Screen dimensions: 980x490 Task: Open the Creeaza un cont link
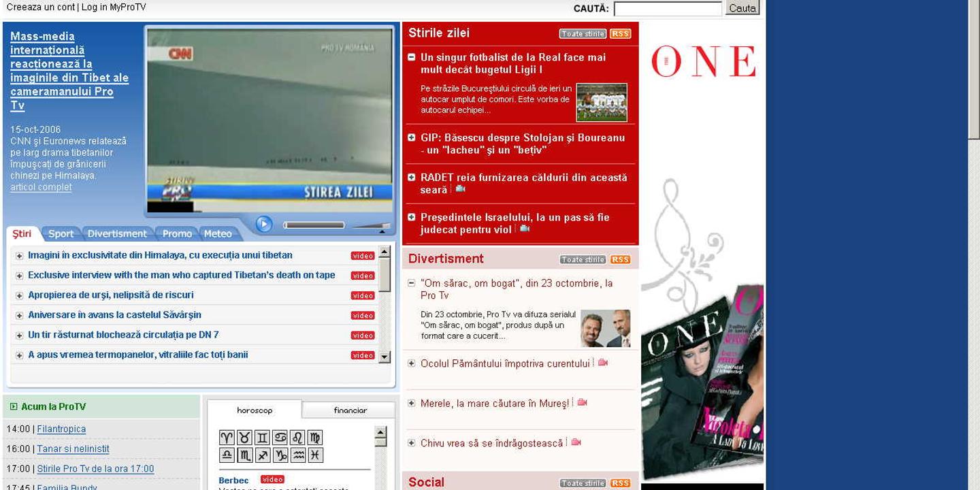pos(40,7)
